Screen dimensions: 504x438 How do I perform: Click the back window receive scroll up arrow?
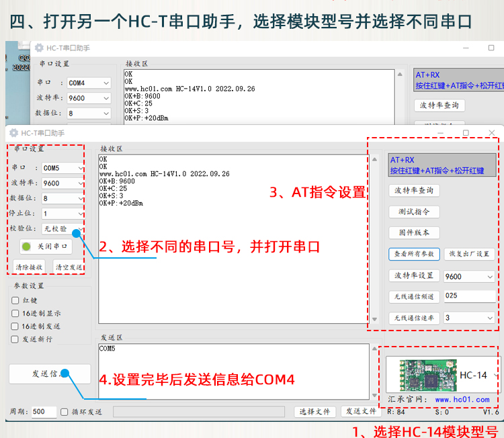(x=400, y=75)
